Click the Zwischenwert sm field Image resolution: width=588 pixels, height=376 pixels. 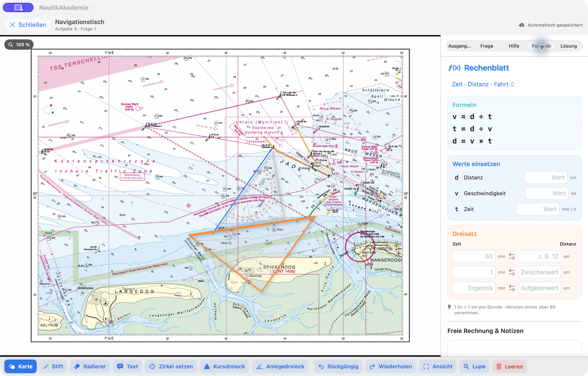[x=539, y=272]
